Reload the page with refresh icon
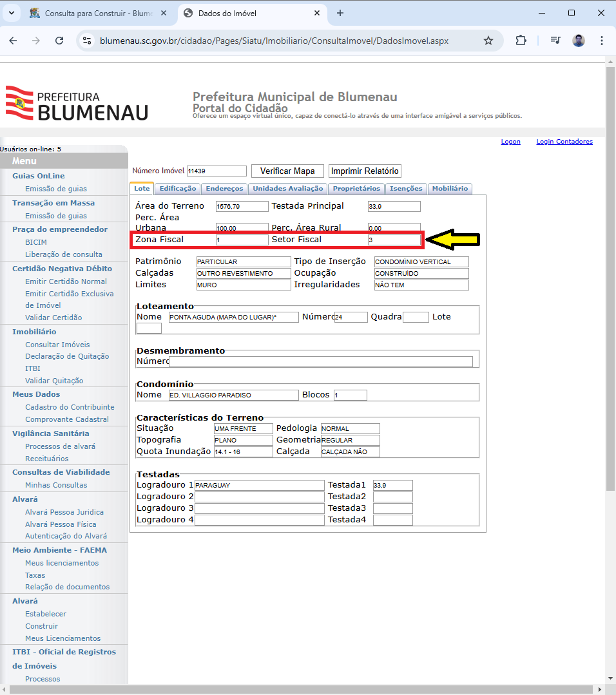The height and width of the screenshot is (695, 616). (x=59, y=41)
